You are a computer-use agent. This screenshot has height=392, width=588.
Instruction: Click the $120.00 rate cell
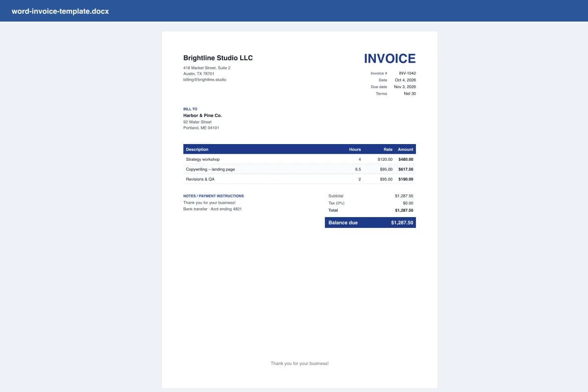tap(385, 159)
